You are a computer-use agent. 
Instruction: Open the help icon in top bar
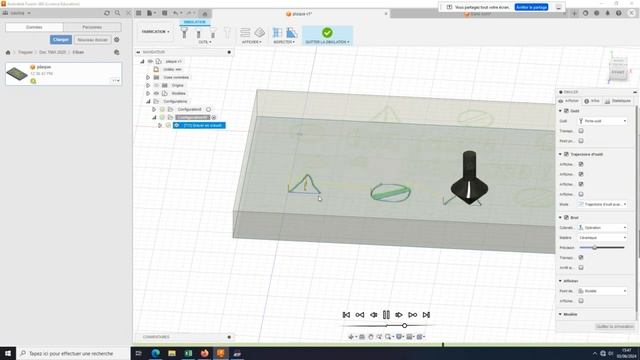[618, 13]
